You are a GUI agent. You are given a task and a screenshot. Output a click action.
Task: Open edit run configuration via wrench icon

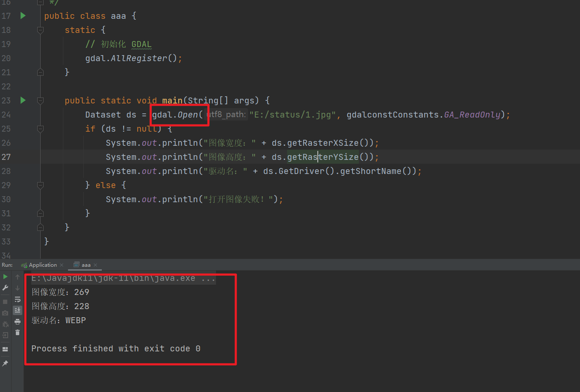click(5, 288)
